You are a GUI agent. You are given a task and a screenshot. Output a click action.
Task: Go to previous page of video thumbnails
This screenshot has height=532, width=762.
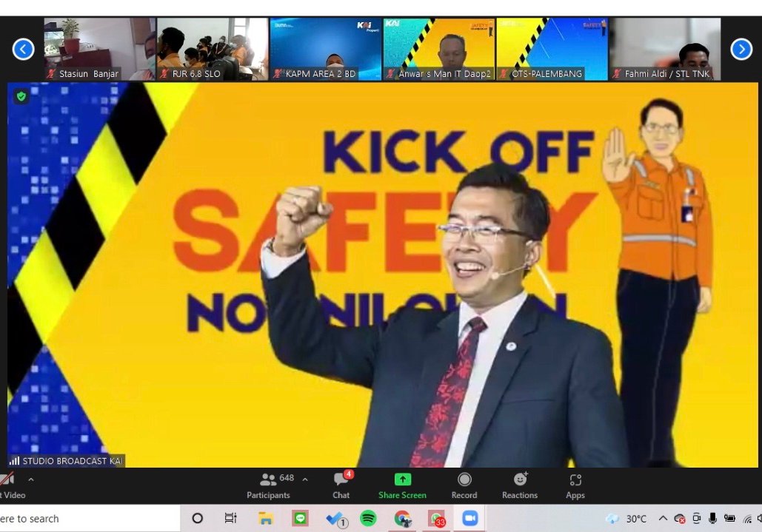click(23, 50)
